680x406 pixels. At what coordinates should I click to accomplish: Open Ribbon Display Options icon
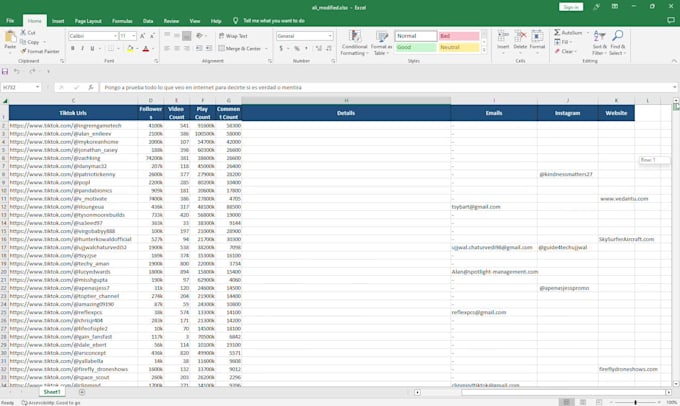pos(615,7)
